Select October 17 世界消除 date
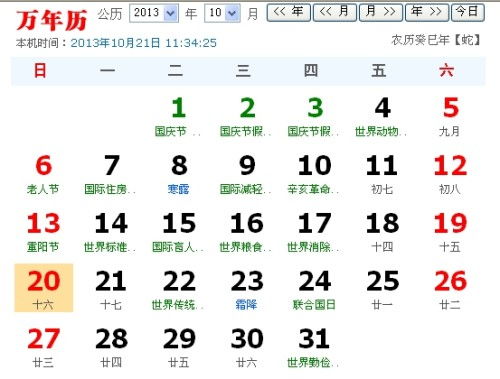Image resolution: width=500 pixels, height=379 pixels. pyautogui.click(x=314, y=232)
